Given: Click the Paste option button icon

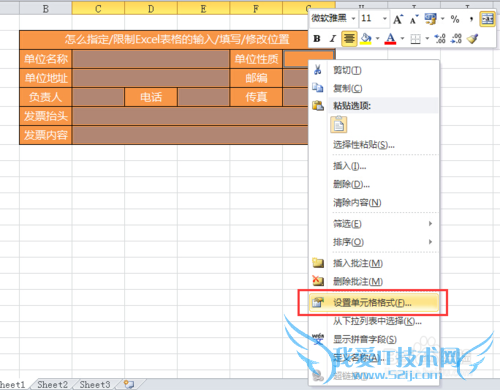Looking at the screenshot, I should coord(339,125).
